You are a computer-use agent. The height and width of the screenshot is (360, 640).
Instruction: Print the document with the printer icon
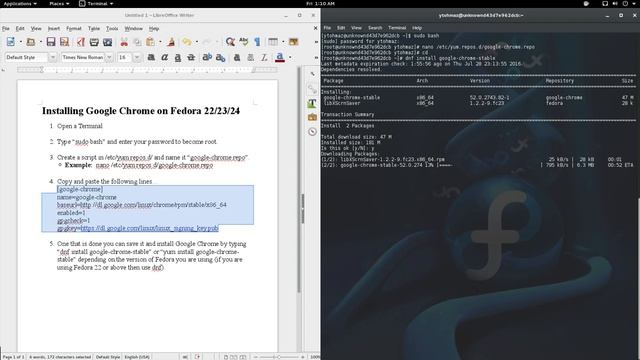(x=94, y=42)
